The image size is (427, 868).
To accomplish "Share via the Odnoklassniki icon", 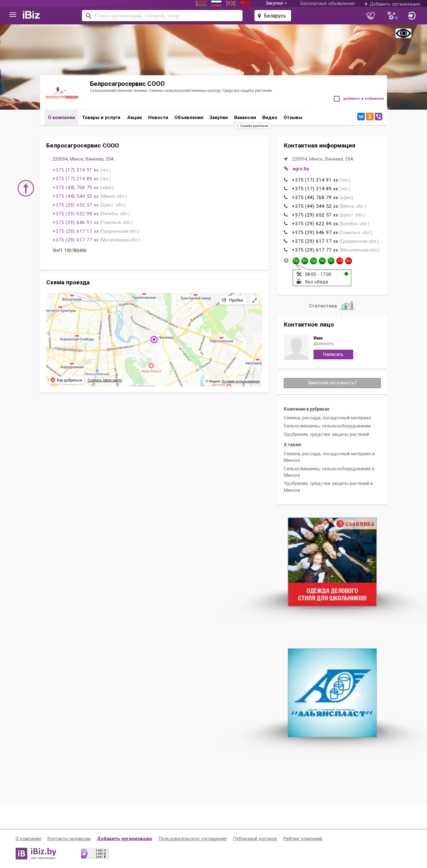I will coord(370,117).
